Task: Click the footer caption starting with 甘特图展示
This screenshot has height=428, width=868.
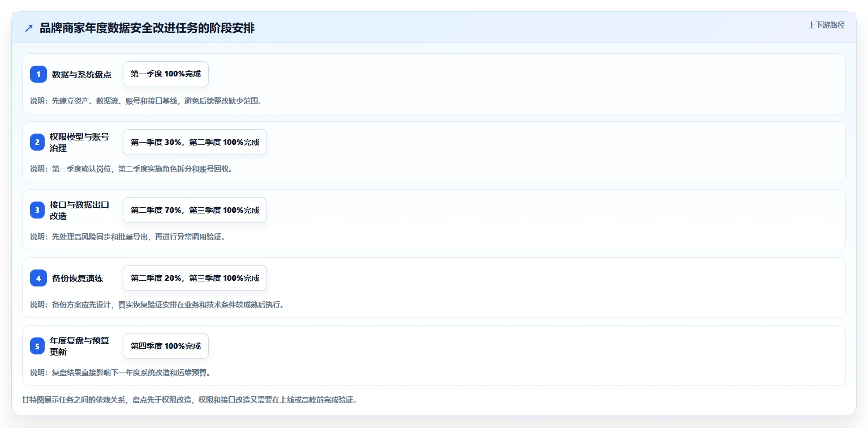Action: tap(190, 400)
